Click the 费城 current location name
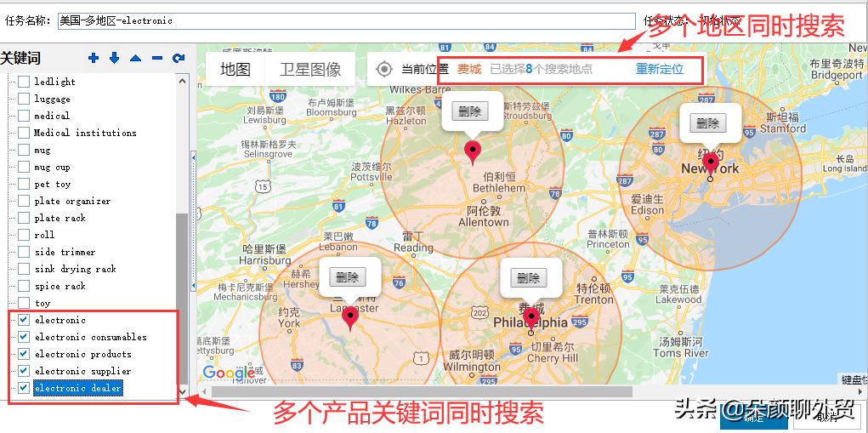Viewport: 868px width, 433px height. tap(469, 69)
